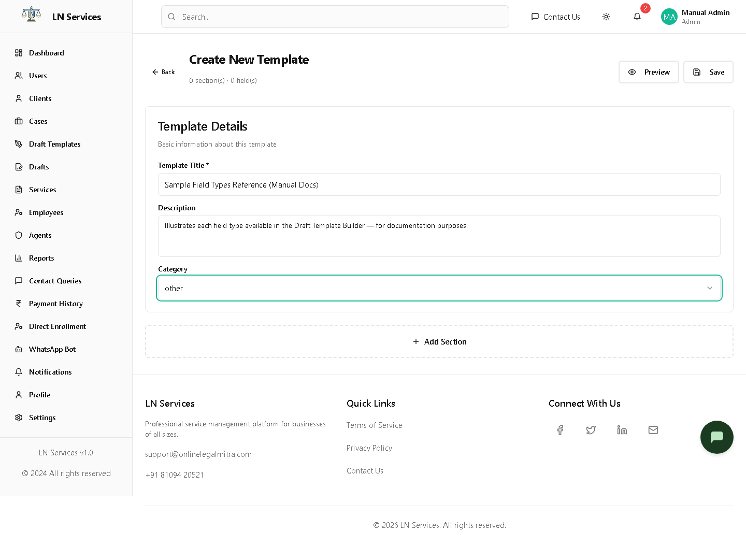Screen dimensions: 746x560
Task: Click 'Create New Template' page title
Action: (249, 60)
